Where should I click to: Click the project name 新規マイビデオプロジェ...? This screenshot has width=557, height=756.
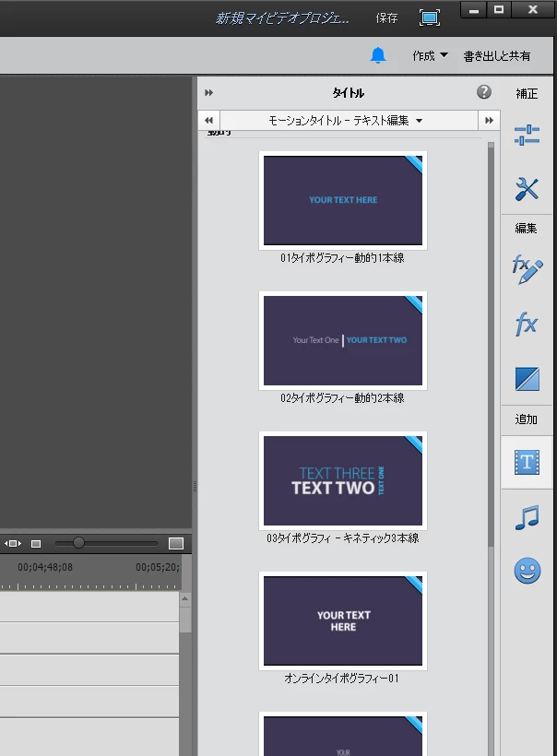pyautogui.click(x=281, y=18)
